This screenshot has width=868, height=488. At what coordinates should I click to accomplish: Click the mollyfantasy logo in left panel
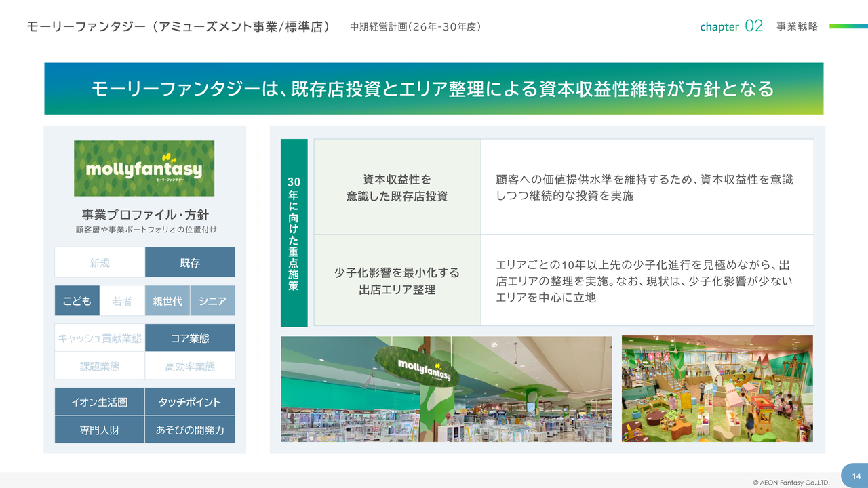point(144,168)
